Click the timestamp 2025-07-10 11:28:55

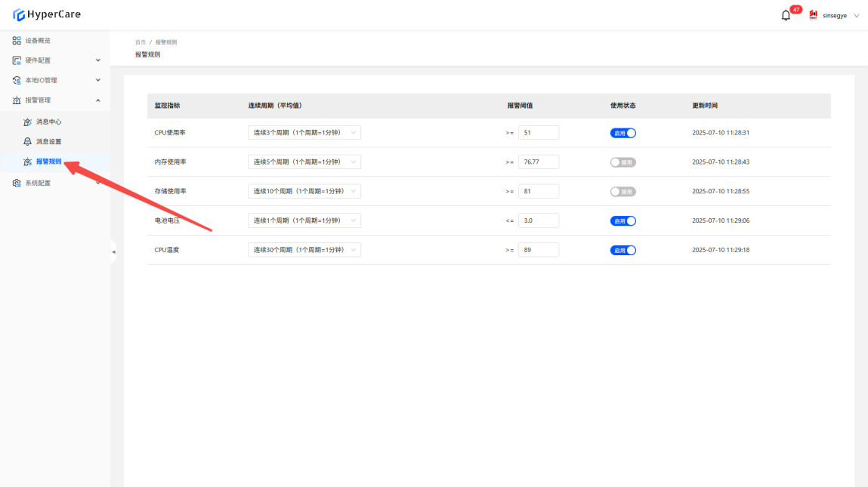721,192
